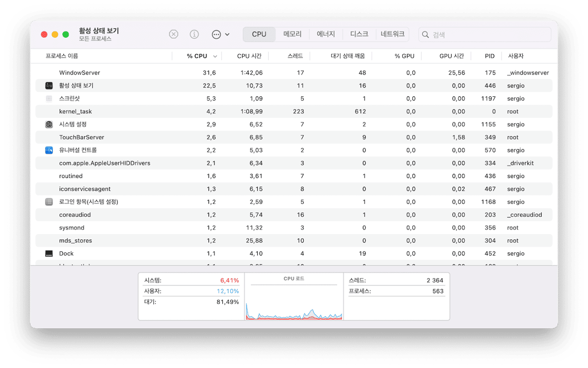588x368 pixels.
Task: Click the 시스템 CPU value 6,41%
Action: click(x=229, y=280)
